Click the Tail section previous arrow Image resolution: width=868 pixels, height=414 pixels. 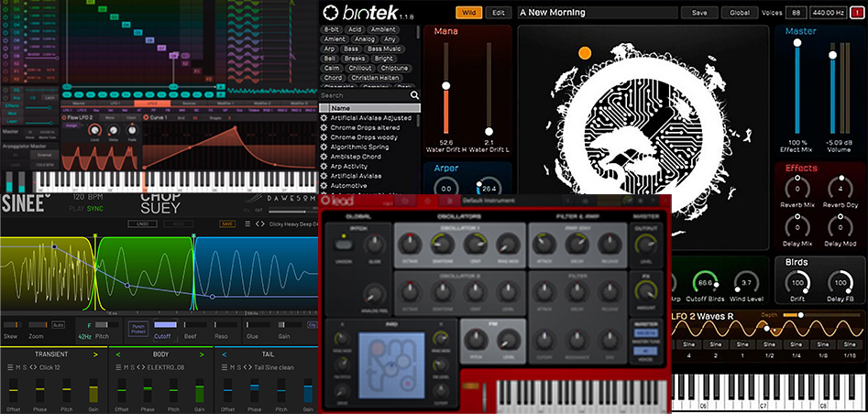225,354
